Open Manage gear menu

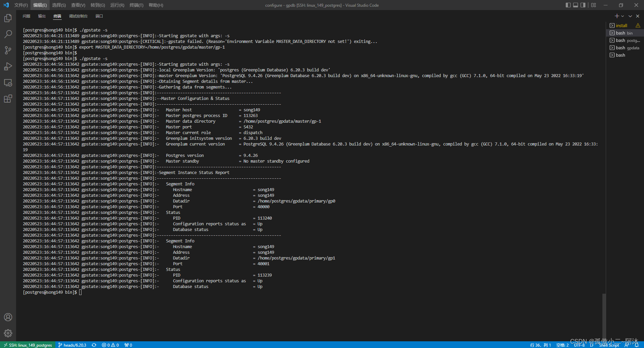pos(8,333)
